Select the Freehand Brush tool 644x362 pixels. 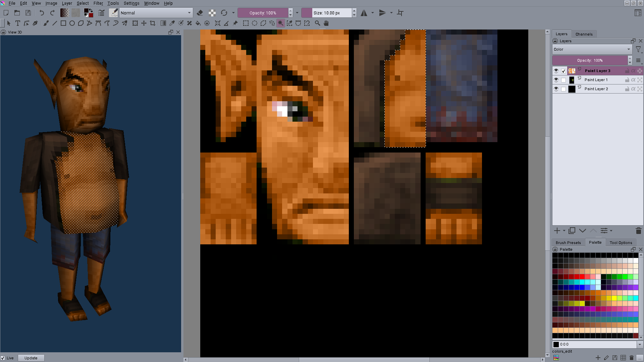(46, 23)
